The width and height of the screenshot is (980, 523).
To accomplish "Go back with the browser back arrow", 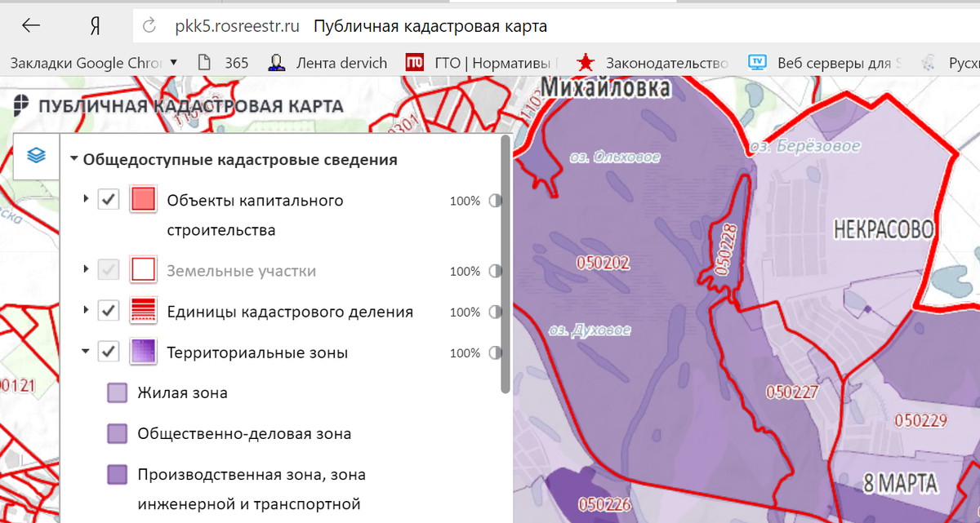I will [x=31, y=25].
